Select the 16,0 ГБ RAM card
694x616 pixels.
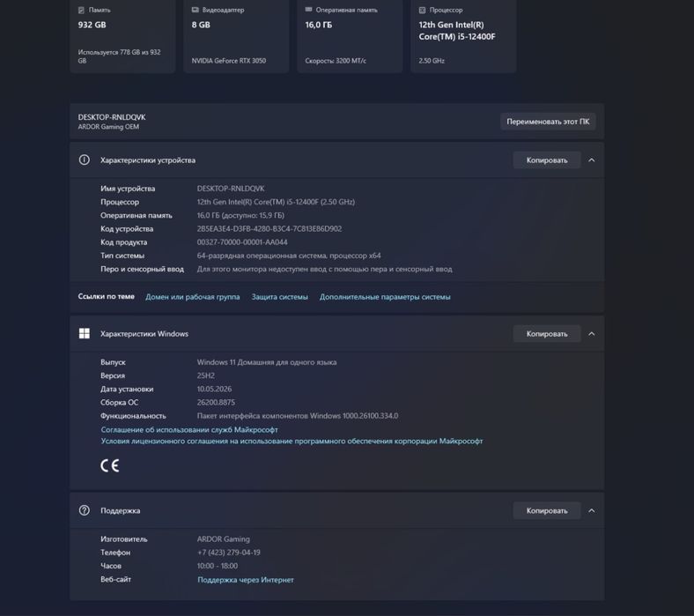[350, 35]
